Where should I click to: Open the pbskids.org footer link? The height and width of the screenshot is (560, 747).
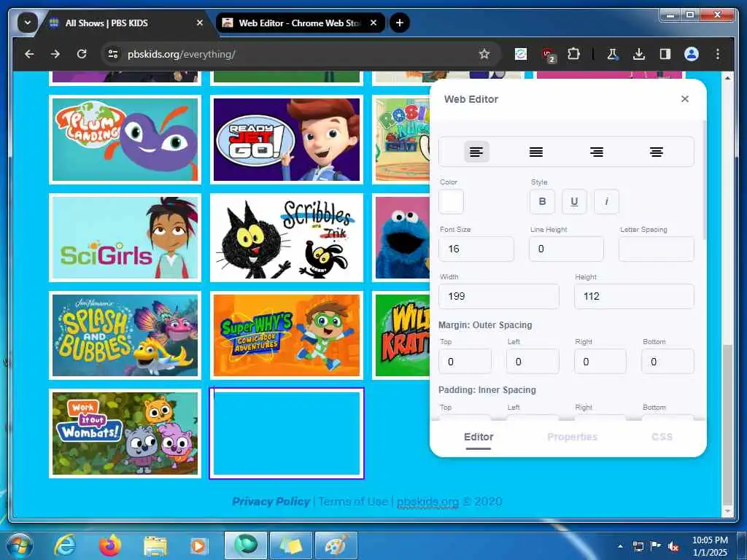(x=427, y=502)
